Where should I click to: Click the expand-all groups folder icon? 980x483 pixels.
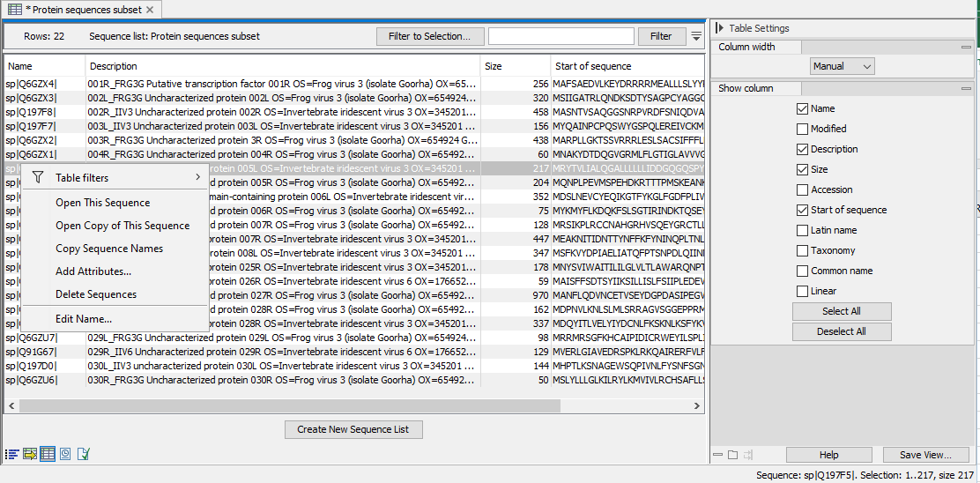733,455
